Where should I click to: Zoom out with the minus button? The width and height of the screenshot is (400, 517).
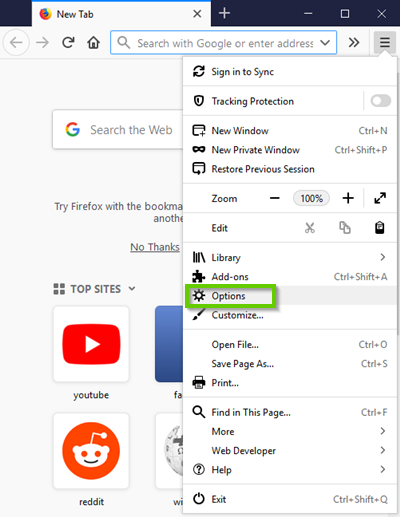click(275, 198)
